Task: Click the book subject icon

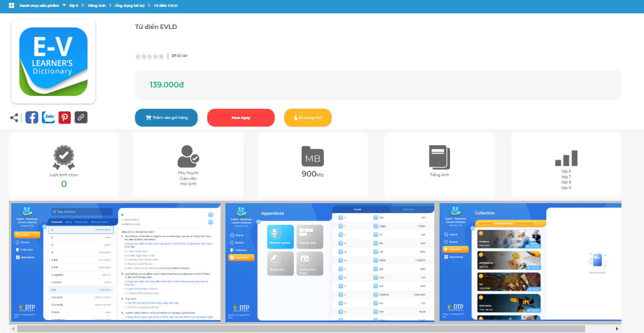Action: coord(440,157)
